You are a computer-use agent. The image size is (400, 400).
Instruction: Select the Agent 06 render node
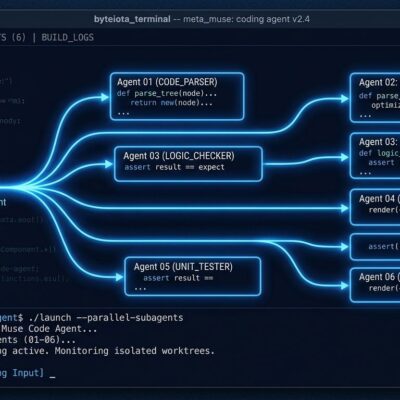(375, 285)
